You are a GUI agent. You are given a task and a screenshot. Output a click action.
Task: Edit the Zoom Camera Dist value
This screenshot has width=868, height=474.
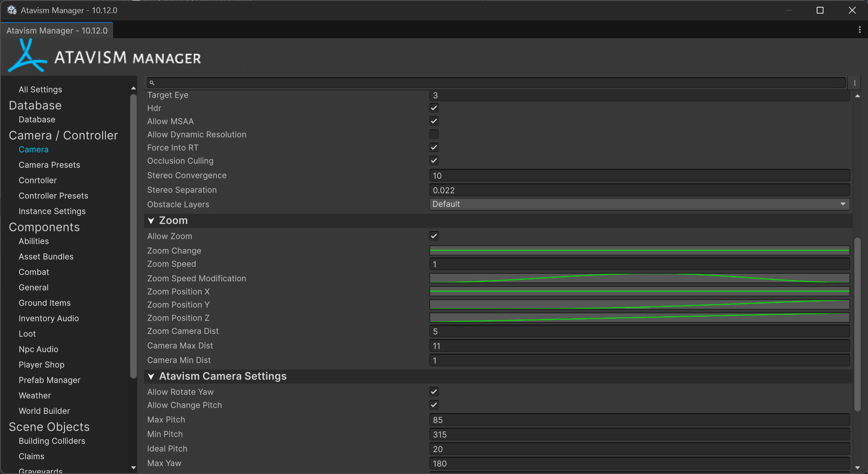click(x=640, y=331)
